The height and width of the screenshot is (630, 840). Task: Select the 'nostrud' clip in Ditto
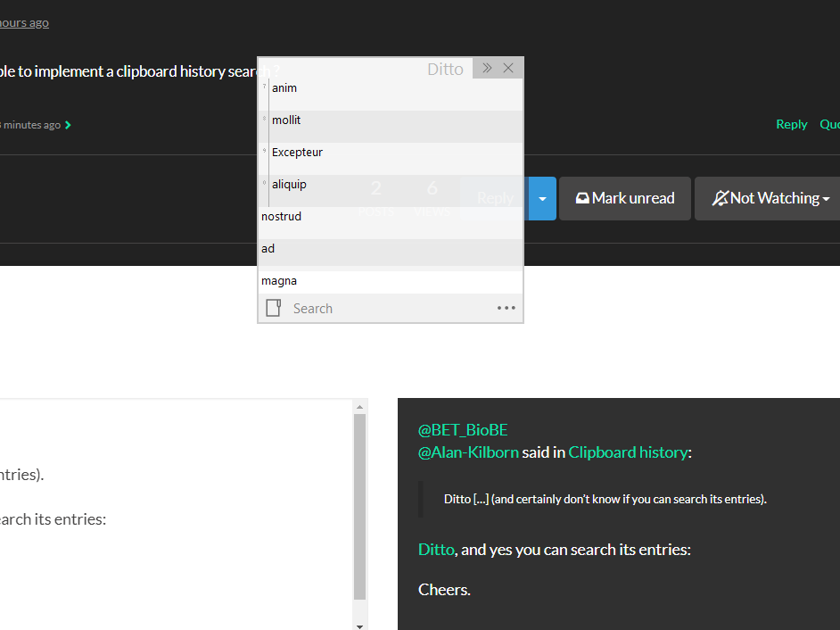[391, 223]
